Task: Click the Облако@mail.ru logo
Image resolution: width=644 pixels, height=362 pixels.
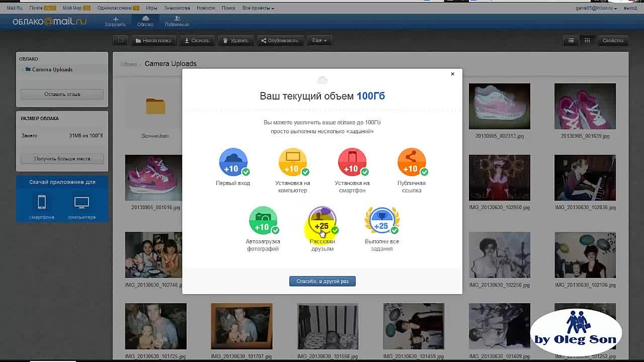Action: [49, 22]
